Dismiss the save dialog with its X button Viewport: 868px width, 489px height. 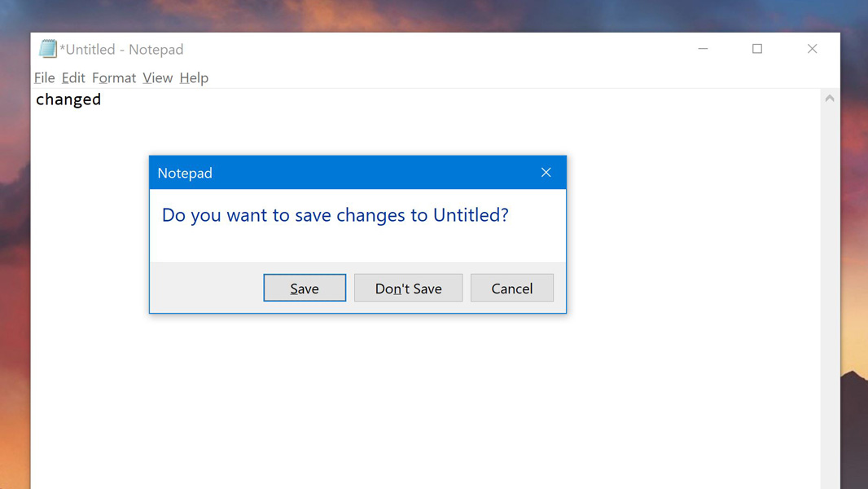546,173
